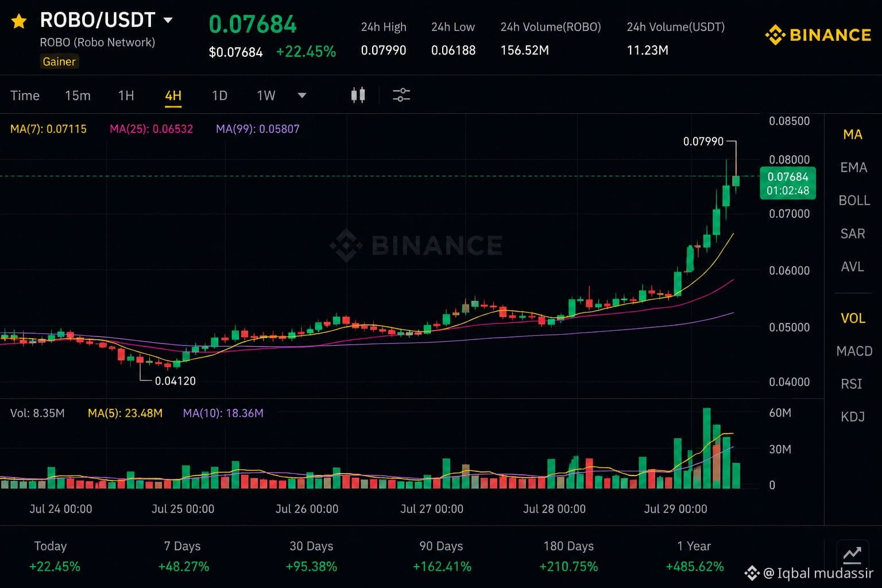Click the +22.45% change beside $0.07684
882x588 pixels.
pyautogui.click(x=306, y=52)
